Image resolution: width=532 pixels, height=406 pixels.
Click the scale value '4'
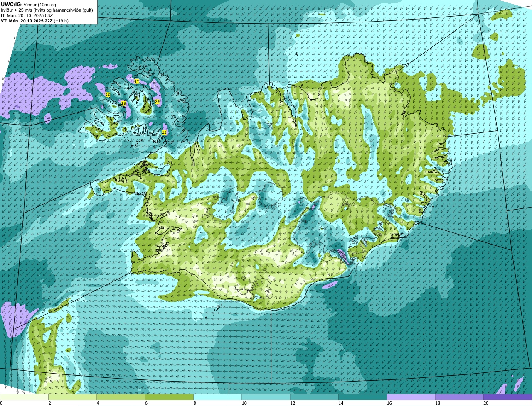pyautogui.click(x=98, y=403)
